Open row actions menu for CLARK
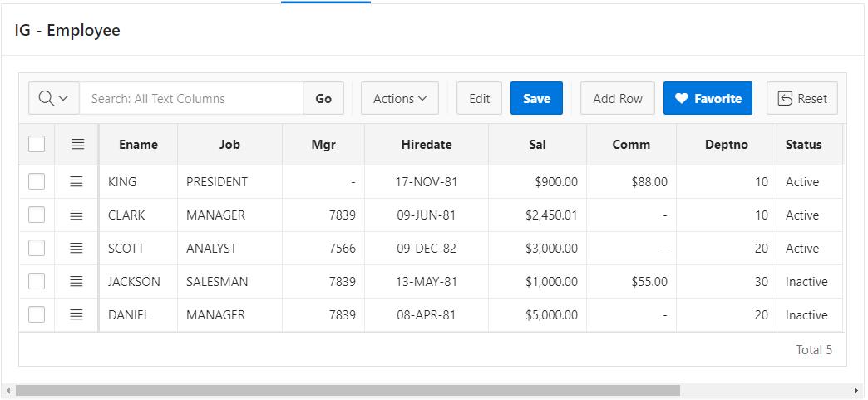 point(76,215)
